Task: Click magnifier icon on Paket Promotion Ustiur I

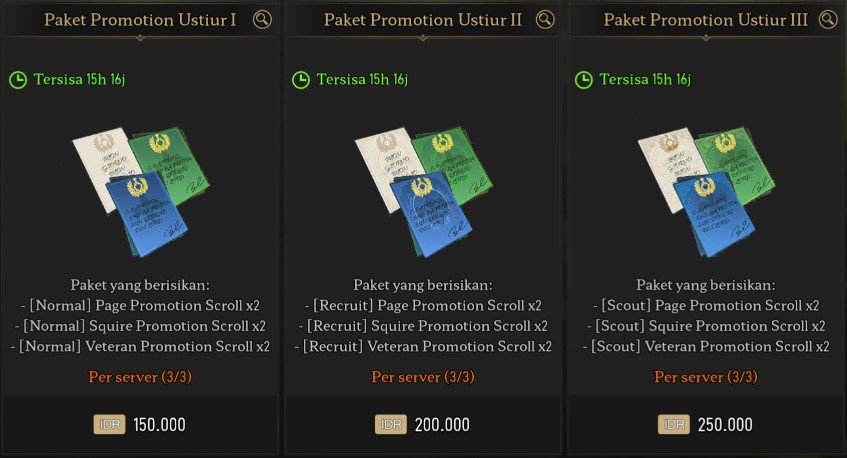Action: tap(262, 19)
